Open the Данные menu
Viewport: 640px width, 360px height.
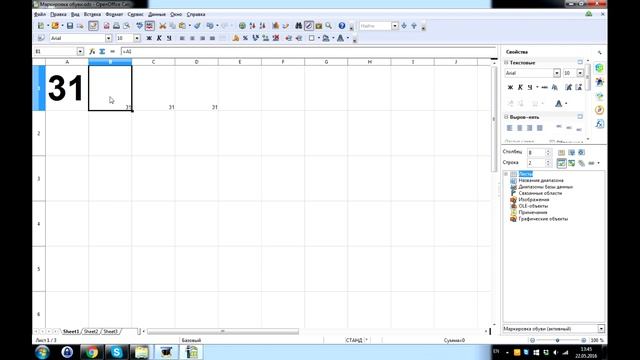coord(157,14)
